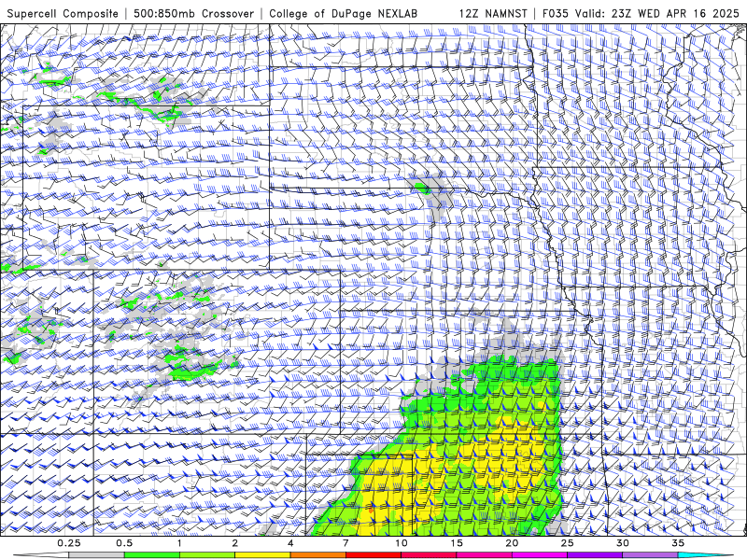Click the "12Z NAMNST" model run label
The width and height of the screenshot is (747, 560).
point(493,13)
